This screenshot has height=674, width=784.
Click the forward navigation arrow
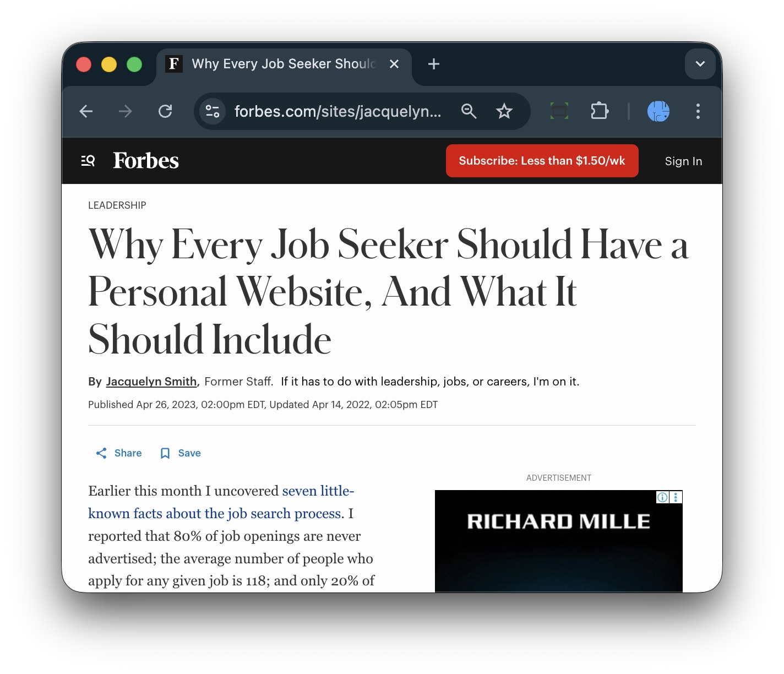coord(125,111)
